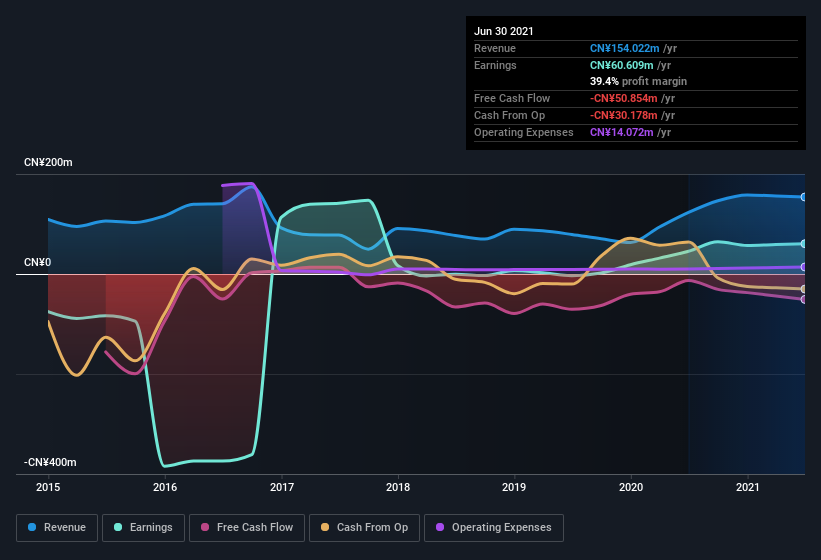Click the 2020 x-axis label
The width and height of the screenshot is (821, 560).
631,487
